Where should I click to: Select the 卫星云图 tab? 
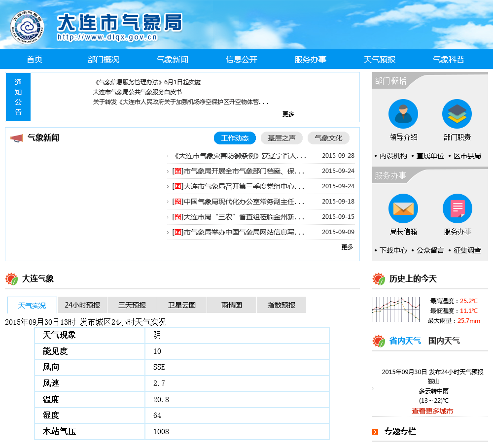182,305
